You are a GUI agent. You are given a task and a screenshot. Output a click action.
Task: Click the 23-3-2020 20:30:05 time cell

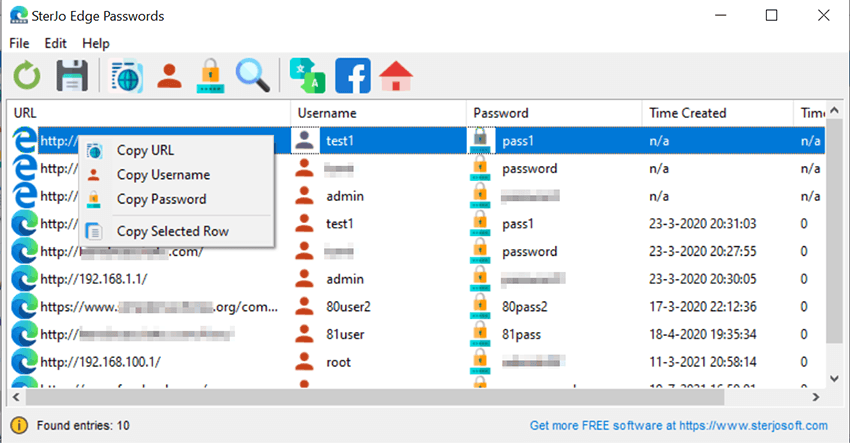703,279
